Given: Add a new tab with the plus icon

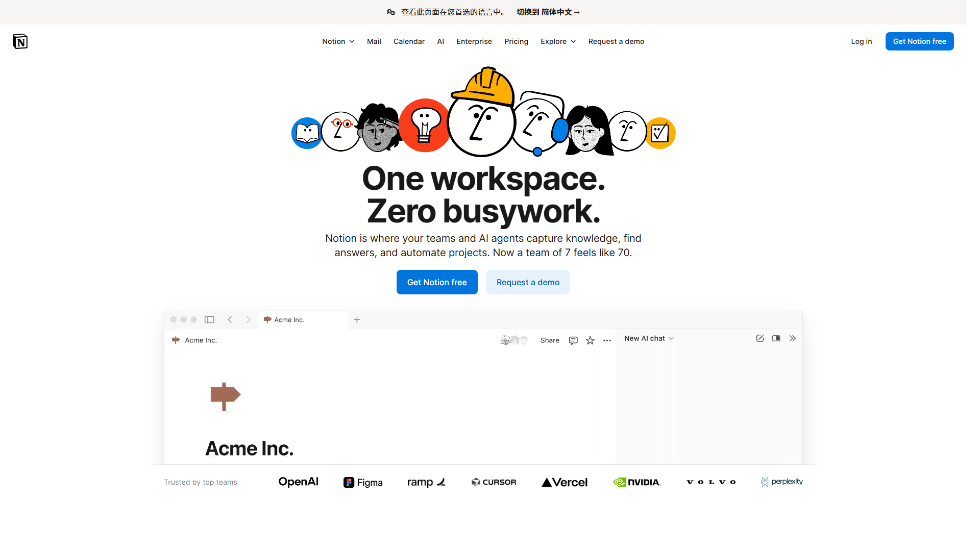Looking at the screenshot, I should coord(356,319).
